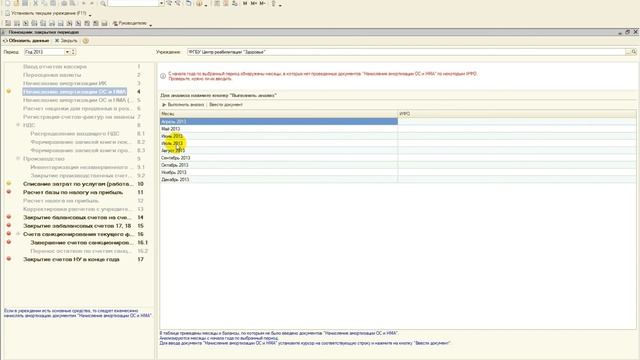Click yellow status marker of Списание затрат по услугам
The width and height of the screenshot is (640, 360).
pyautogui.click(x=9, y=184)
